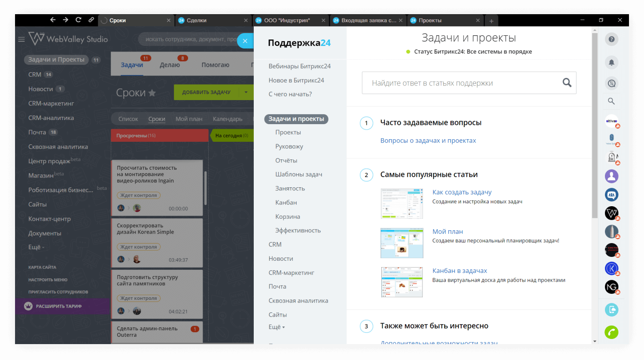Open Эффективность in the support sidebar

pos(298,230)
